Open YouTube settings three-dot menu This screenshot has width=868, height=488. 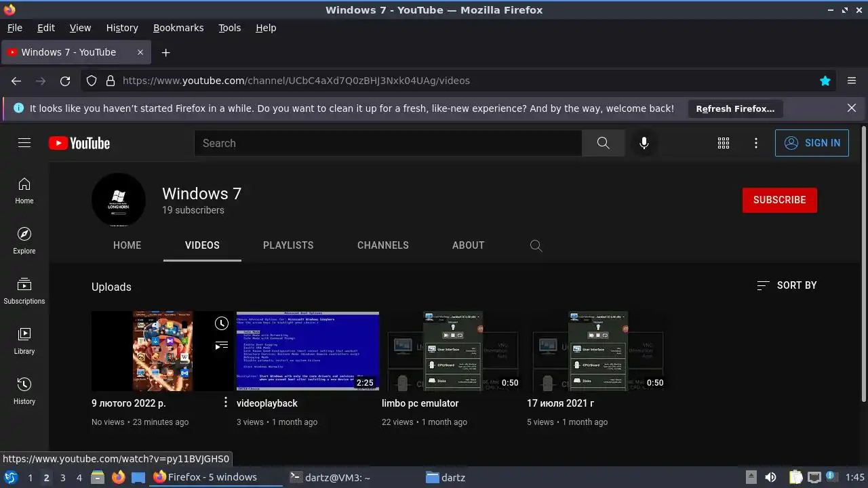756,143
